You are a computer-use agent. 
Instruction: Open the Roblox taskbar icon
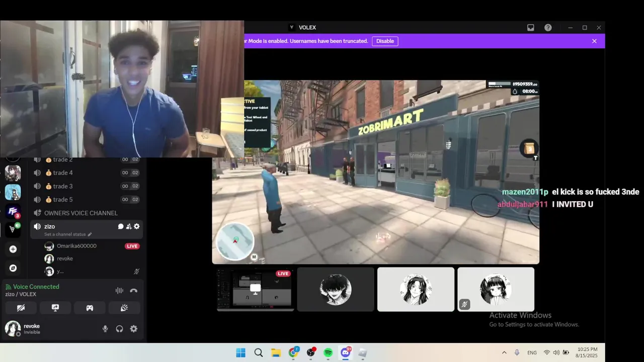363,353
